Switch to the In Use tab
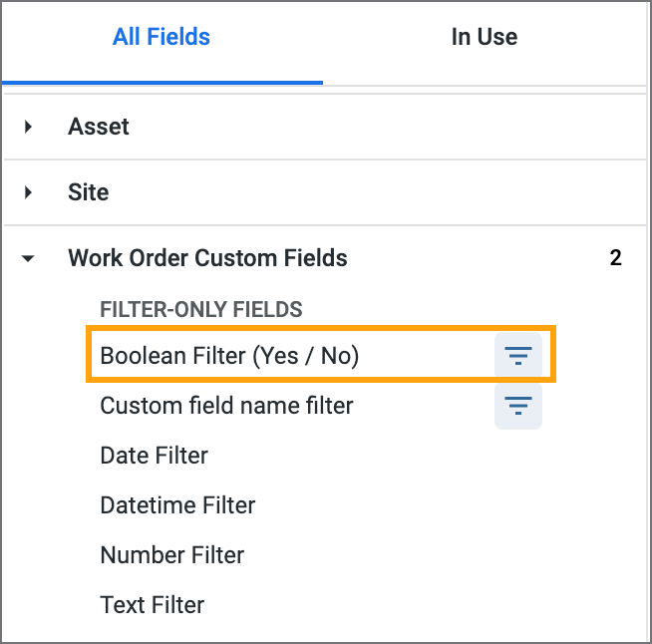Screen dimensions: 652x644 [485, 37]
